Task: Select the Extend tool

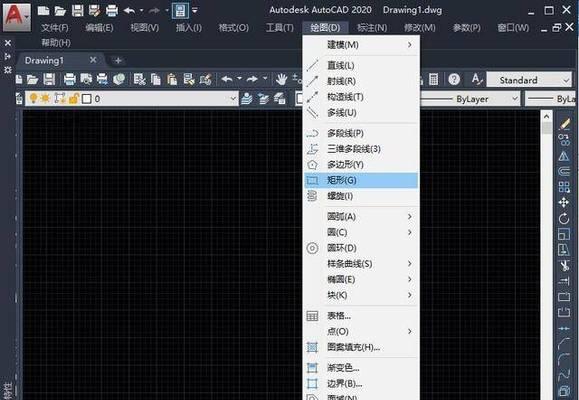Action: point(564,281)
